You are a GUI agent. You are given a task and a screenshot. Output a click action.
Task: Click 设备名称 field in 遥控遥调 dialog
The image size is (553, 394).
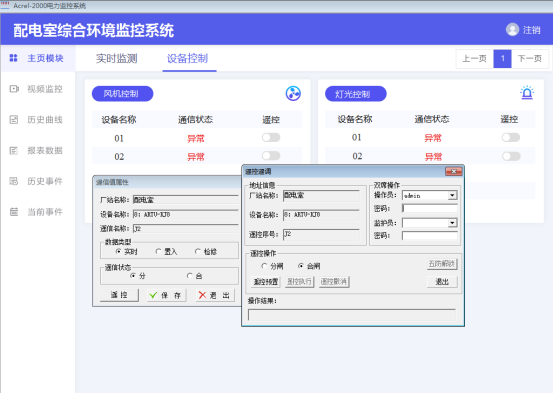point(321,215)
